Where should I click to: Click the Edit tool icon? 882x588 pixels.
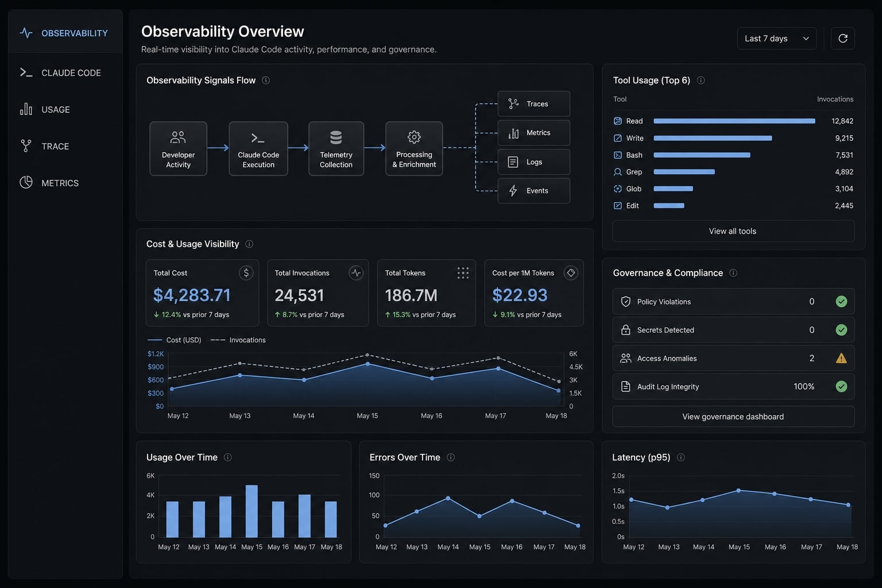click(618, 206)
